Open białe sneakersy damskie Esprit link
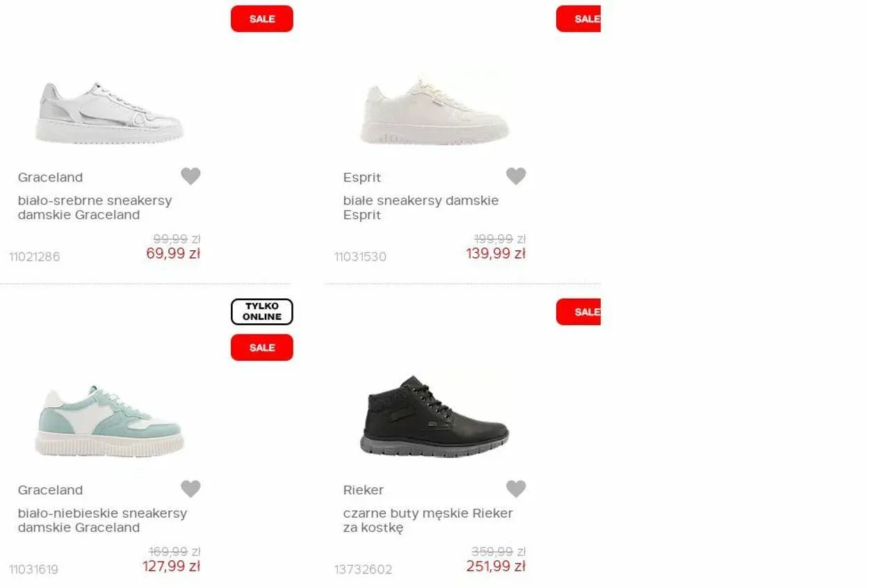 click(421, 208)
